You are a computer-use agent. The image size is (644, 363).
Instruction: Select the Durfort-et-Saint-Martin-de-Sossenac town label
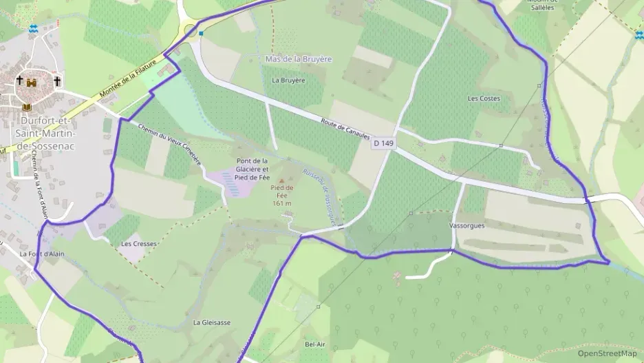point(45,134)
